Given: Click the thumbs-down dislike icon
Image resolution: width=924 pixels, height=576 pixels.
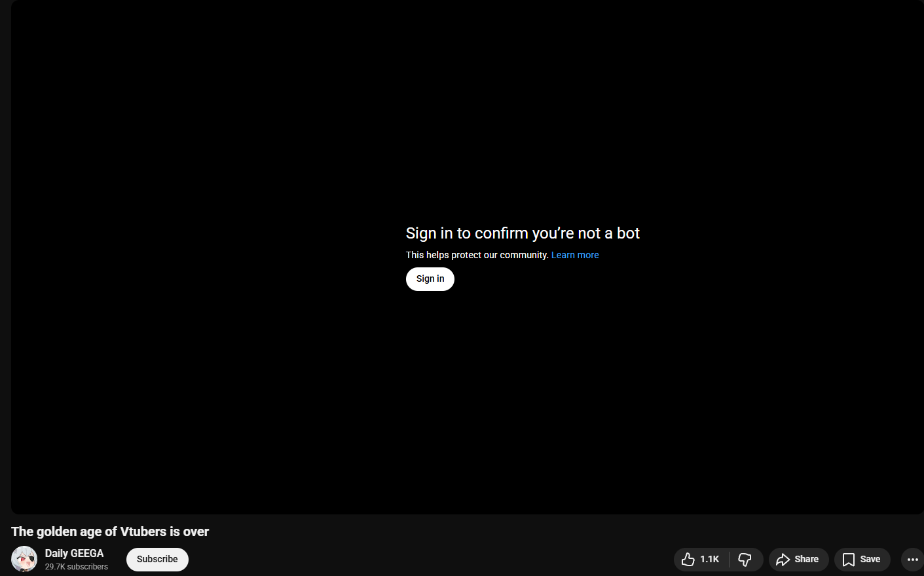Looking at the screenshot, I should coord(745,559).
